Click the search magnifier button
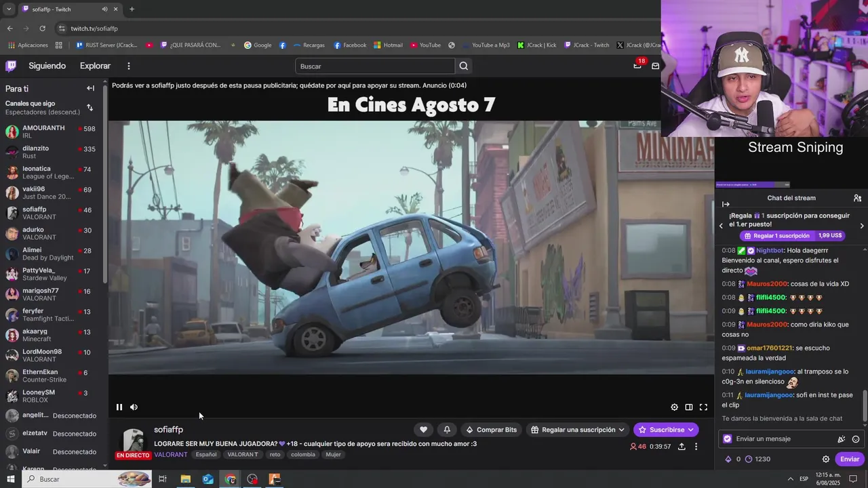 (x=463, y=66)
